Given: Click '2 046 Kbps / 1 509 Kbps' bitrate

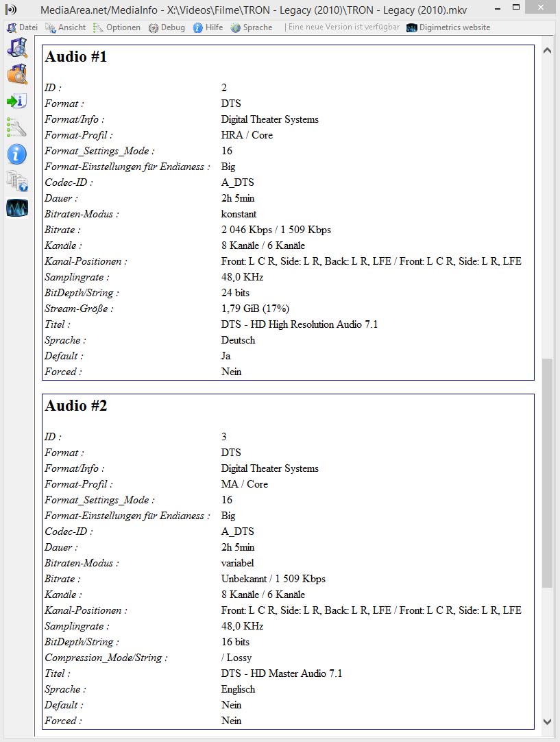Looking at the screenshot, I should 276,230.
